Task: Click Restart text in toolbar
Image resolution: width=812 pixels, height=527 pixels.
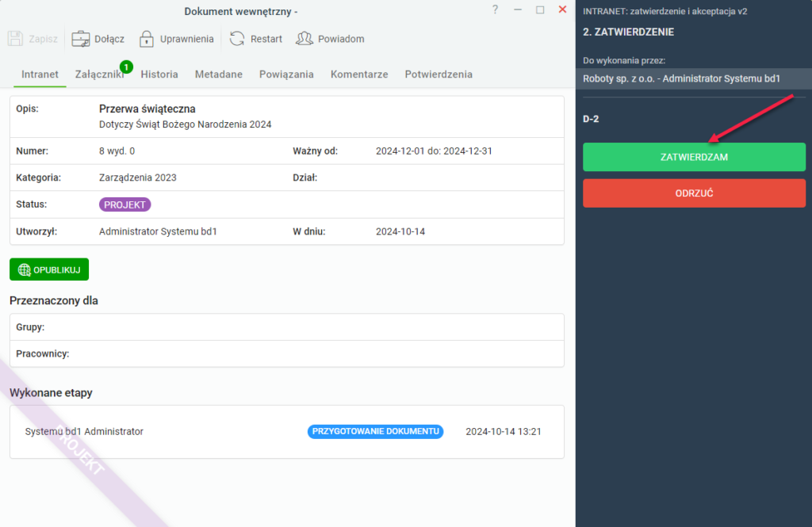Action: [x=266, y=39]
